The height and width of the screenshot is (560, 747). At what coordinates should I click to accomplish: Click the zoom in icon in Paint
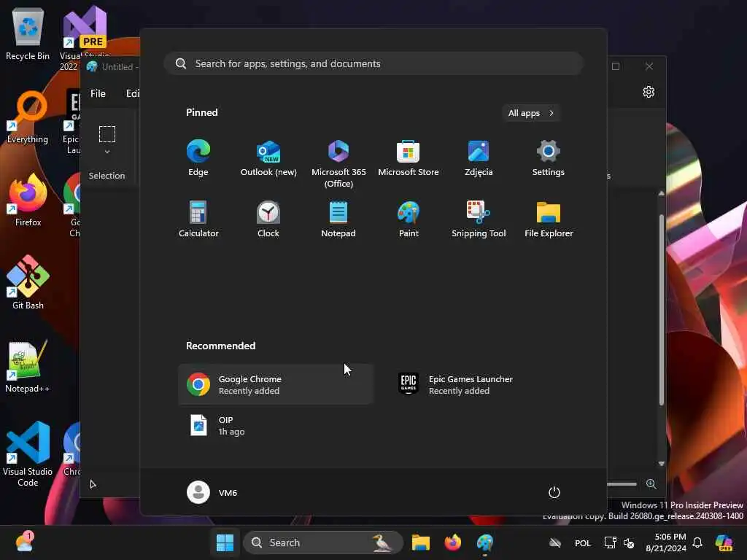point(651,484)
